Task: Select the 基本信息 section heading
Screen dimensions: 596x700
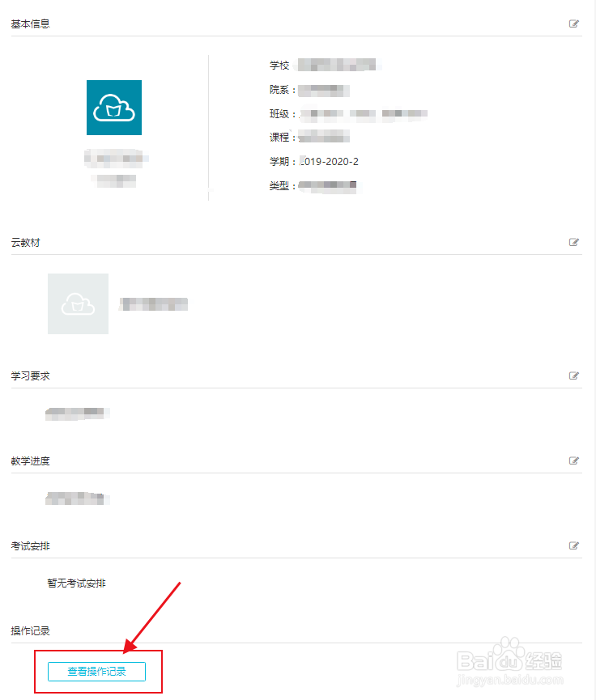Action: coord(31,24)
